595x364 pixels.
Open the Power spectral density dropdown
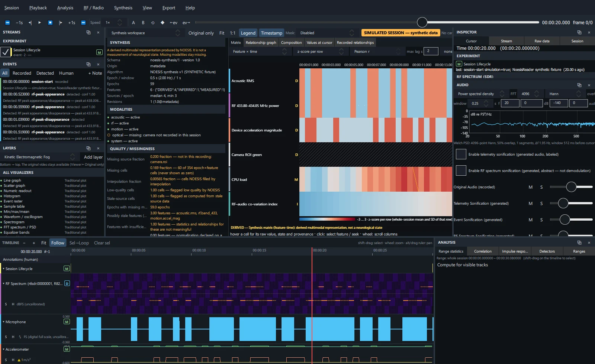click(480, 94)
